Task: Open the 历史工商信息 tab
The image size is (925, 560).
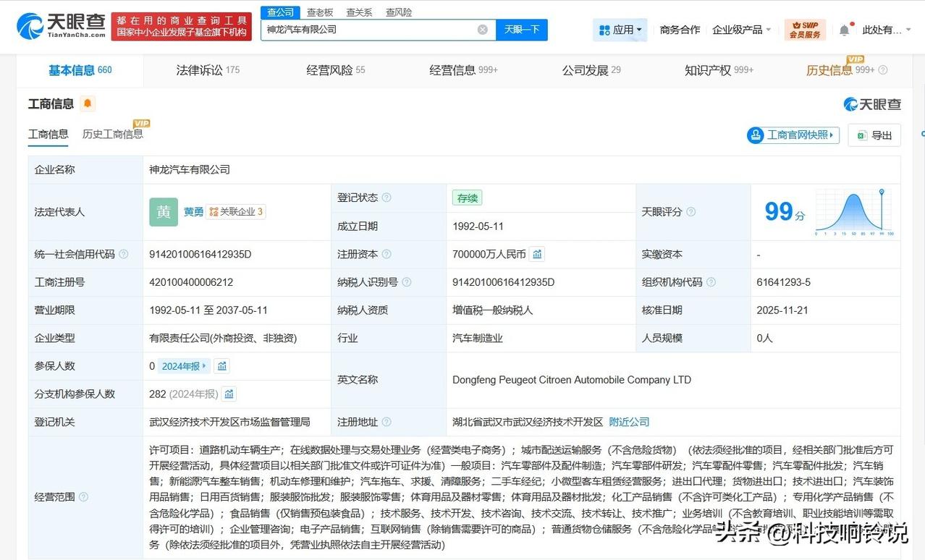Action: [112, 135]
